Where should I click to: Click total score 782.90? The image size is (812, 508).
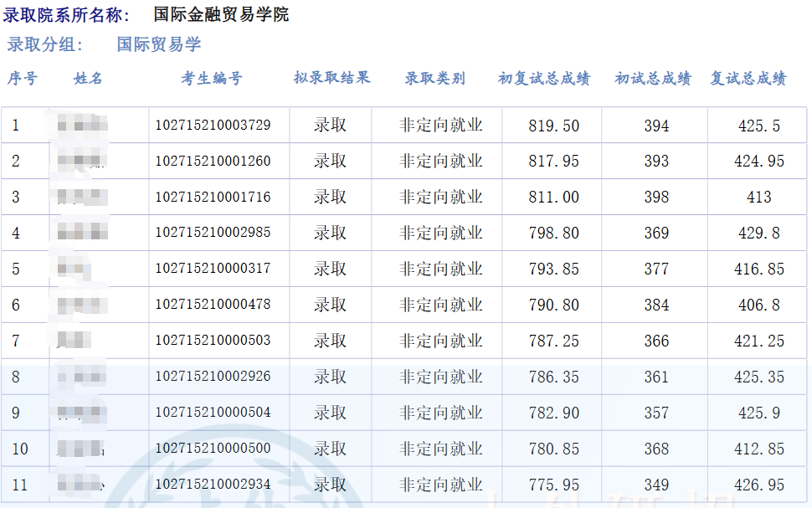coord(553,413)
